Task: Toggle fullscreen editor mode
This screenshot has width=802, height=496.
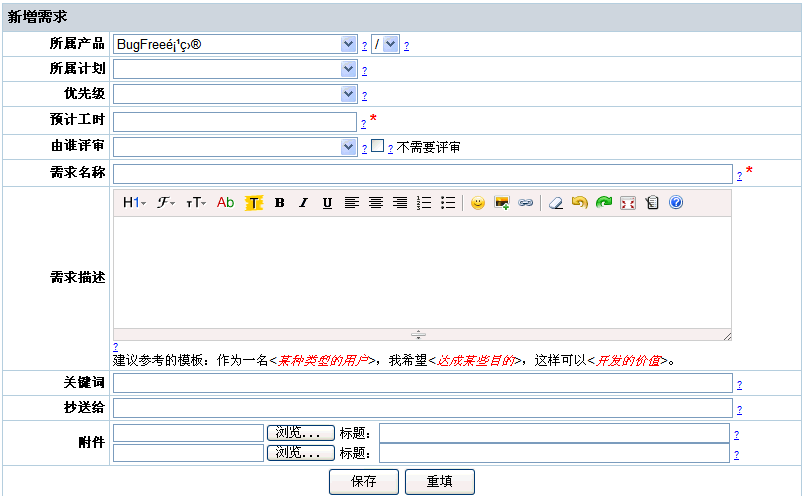Action: (628, 202)
